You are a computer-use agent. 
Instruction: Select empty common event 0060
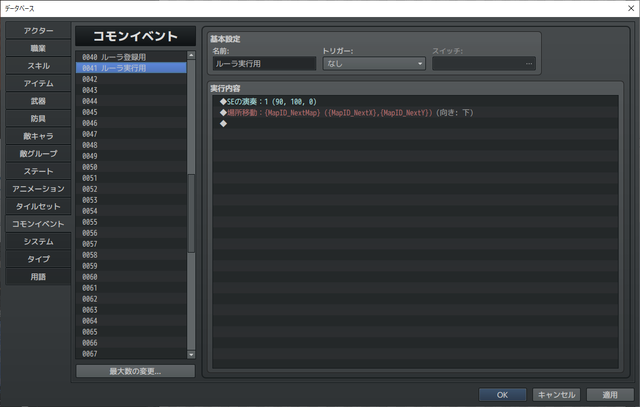(x=131, y=277)
